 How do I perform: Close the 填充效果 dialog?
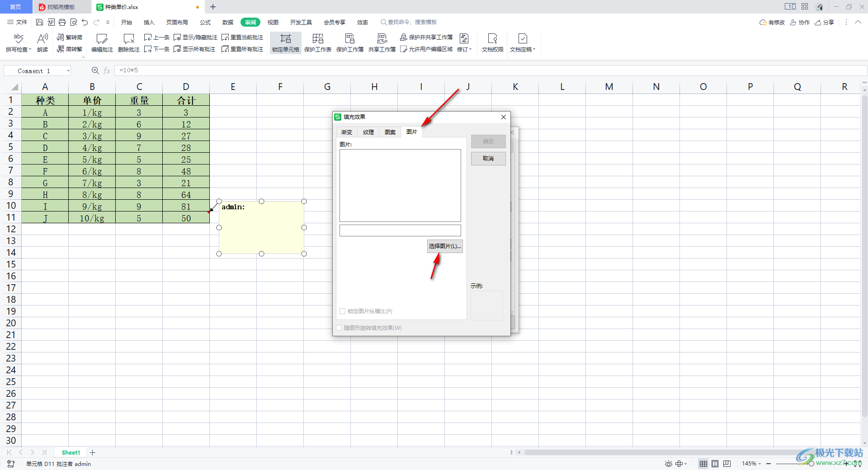coord(503,117)
